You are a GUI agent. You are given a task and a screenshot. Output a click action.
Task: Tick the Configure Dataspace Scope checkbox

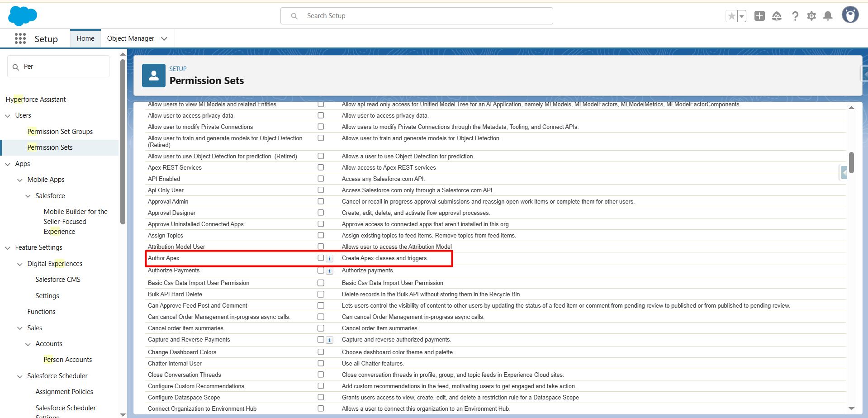[x=321, y=397]
